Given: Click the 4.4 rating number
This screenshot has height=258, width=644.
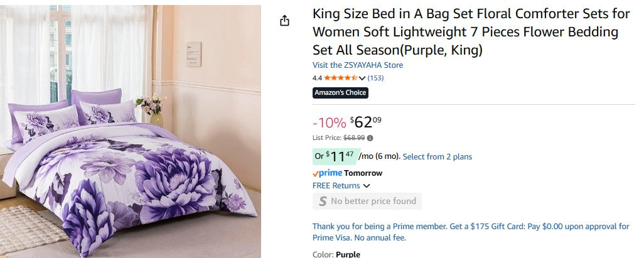Looking at the screenshot, I should (x=317, y=78).
